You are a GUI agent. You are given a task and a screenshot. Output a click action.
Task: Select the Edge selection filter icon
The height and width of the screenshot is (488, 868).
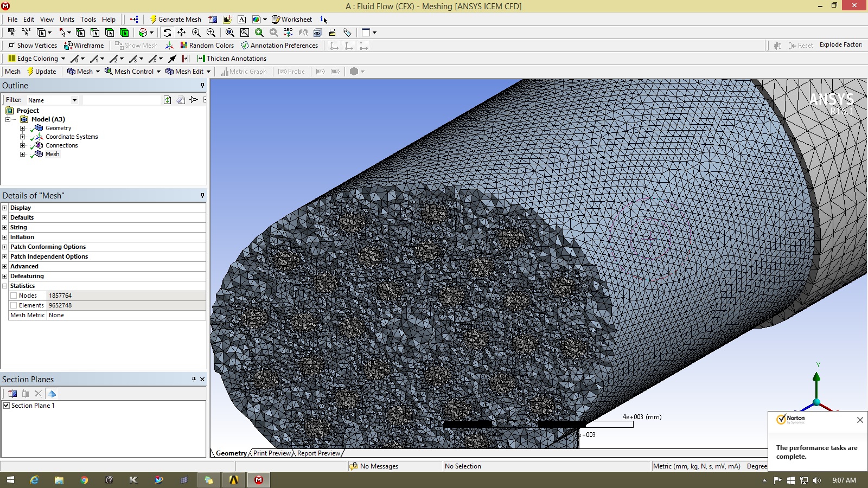[95, 33]
